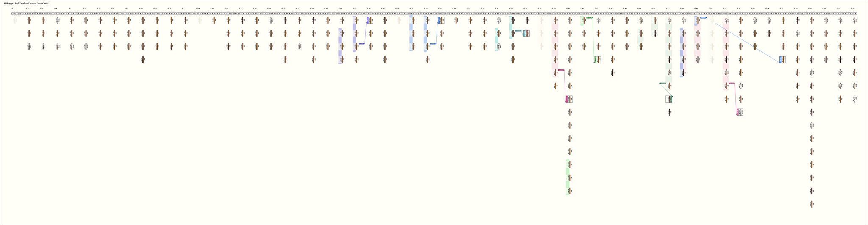Click the #1 column header label
Image resolution: width=868 pixels, height=225 pixels.
coord(13,8)
